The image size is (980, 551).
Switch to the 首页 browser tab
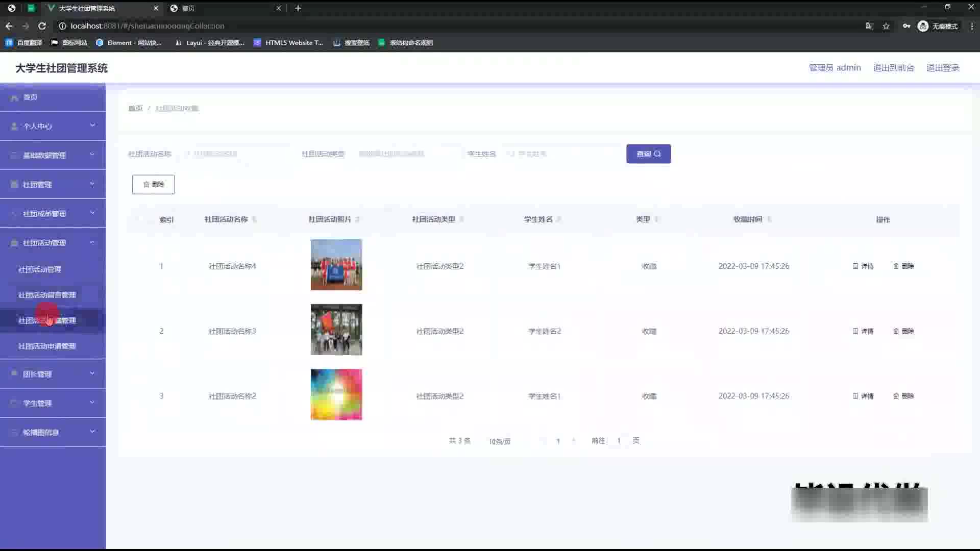coord(225,8)
